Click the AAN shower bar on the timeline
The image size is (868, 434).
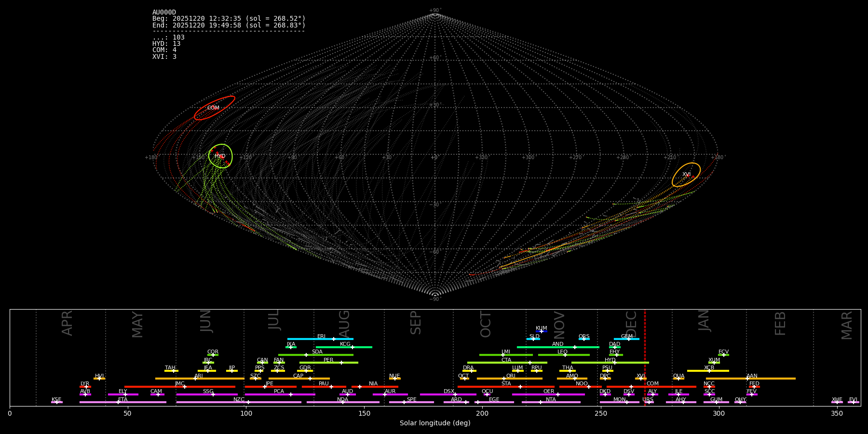[x=751, y=379]
